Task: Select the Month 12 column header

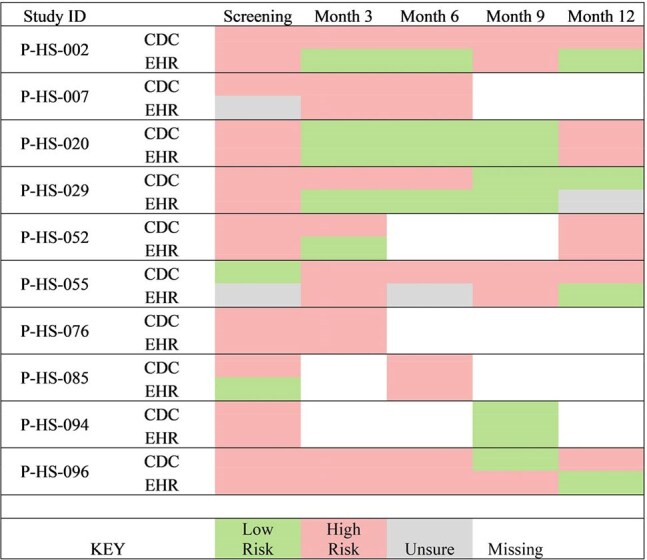Action: (x=601, y=17)
